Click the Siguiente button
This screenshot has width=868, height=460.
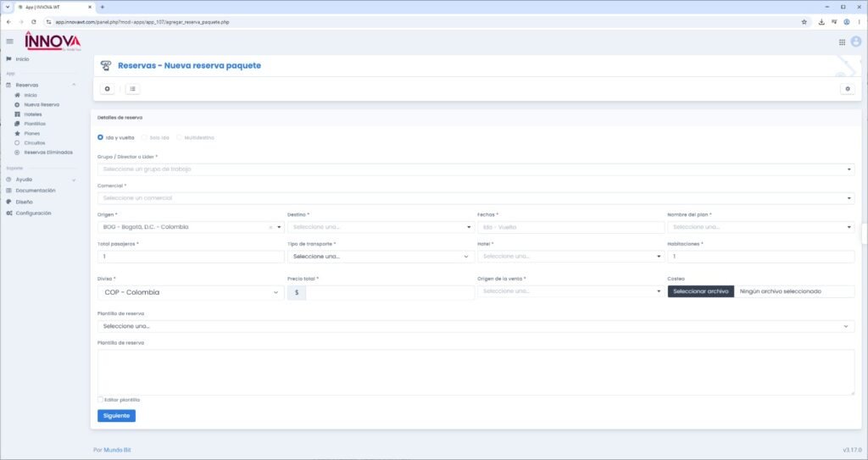(116, 416)
